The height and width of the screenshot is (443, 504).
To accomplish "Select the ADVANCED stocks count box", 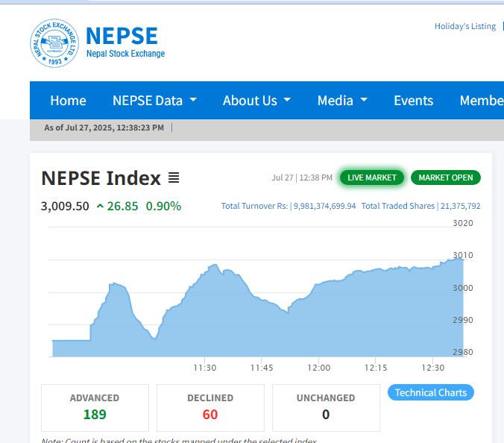I will (95, 407).
